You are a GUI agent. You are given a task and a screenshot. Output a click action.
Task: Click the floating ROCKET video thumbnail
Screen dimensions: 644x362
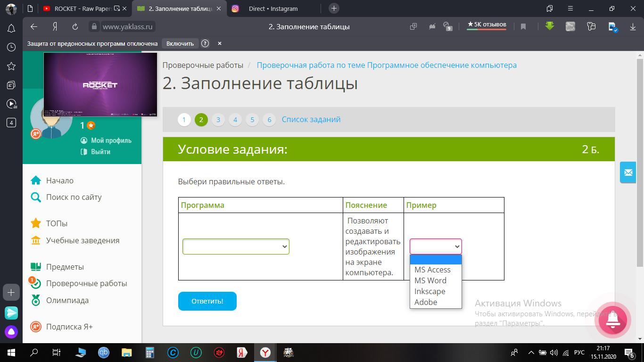[x=100, y=84]
